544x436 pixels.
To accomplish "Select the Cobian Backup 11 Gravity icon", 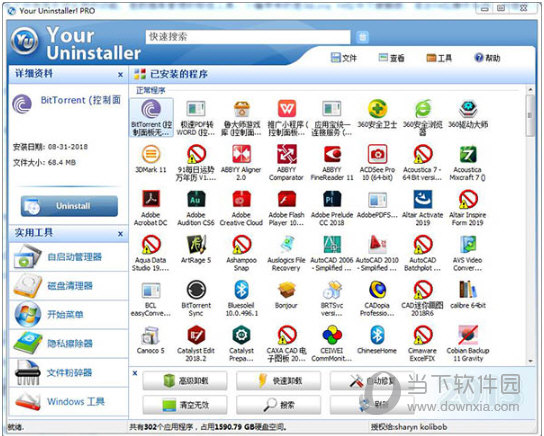I will click(x=468, y=335).
